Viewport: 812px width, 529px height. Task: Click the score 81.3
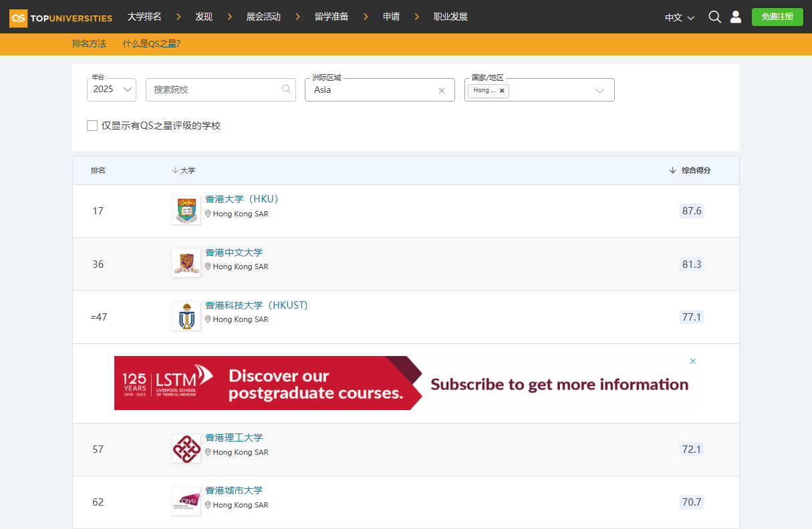(x=692, y=264)
